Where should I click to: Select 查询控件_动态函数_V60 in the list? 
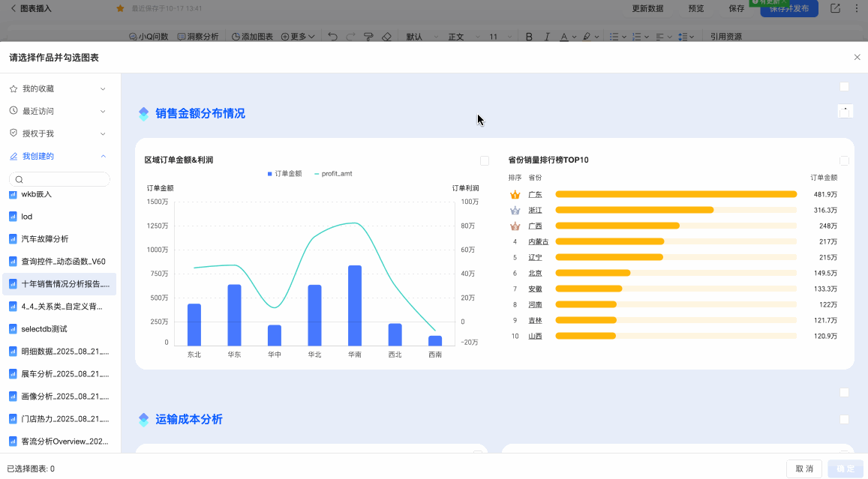(59, 261)
